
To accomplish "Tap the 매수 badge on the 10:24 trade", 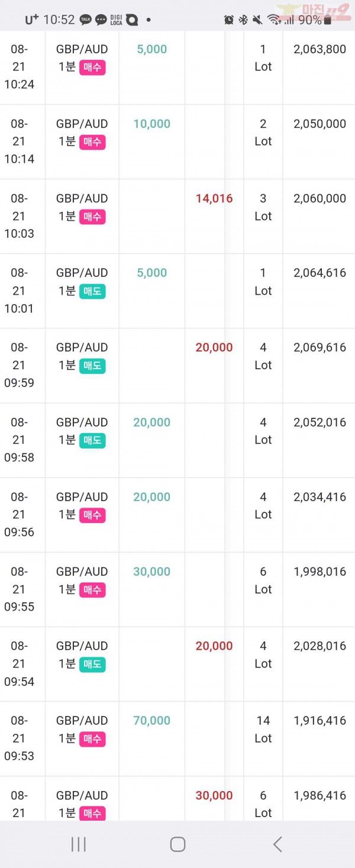I will (92, 67).
